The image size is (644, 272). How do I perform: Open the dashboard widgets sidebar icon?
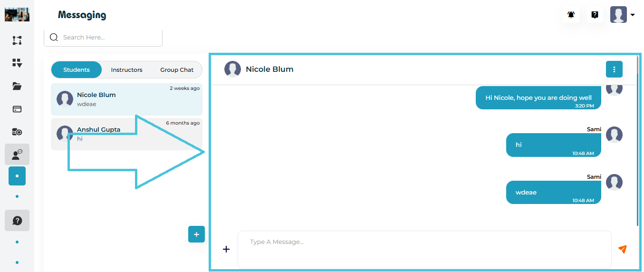point(17,63)
